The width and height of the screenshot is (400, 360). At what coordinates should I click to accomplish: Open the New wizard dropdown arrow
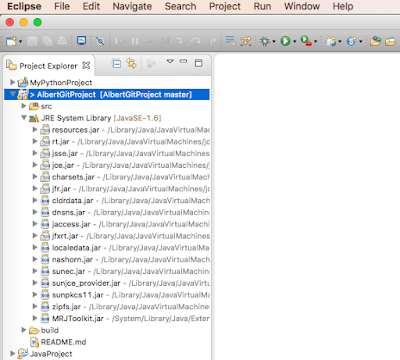(20, 42)
